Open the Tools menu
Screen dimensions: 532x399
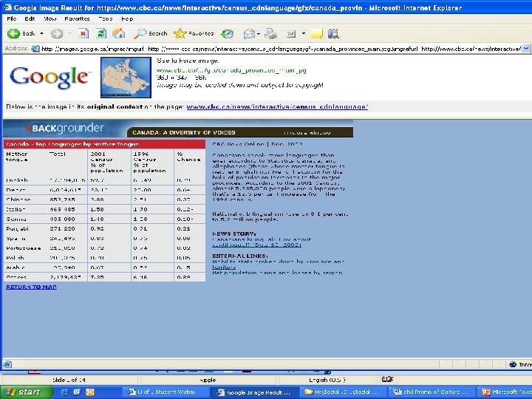click(105, 18)
